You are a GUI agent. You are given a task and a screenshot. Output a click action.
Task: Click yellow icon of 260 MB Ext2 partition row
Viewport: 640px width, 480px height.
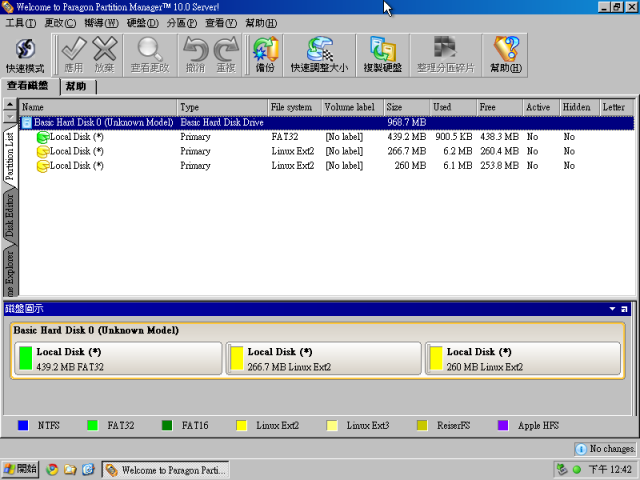(x=42, y=166)
